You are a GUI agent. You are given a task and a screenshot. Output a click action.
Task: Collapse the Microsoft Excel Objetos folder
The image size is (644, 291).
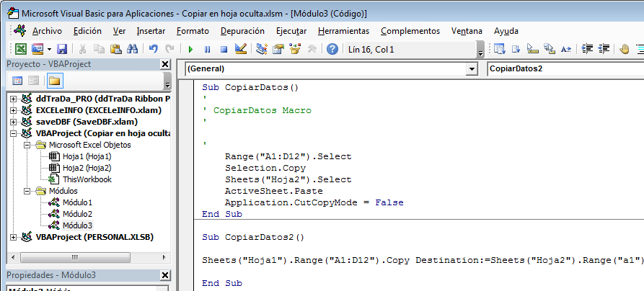(x=27, y=145)
